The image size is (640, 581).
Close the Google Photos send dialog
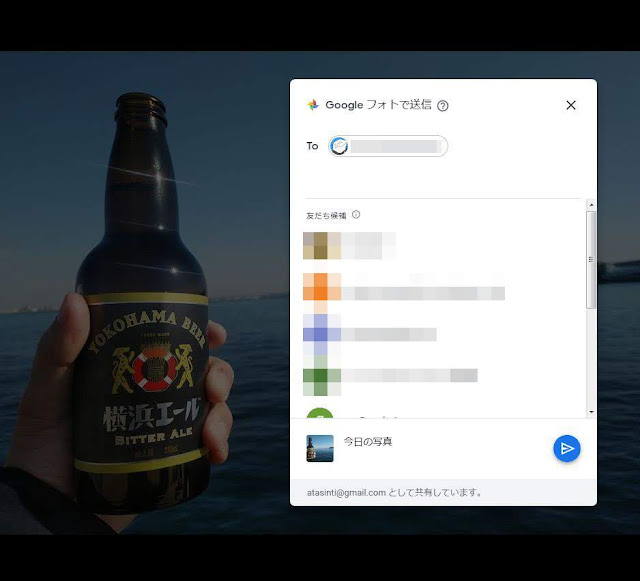click(x=571, y=105)
